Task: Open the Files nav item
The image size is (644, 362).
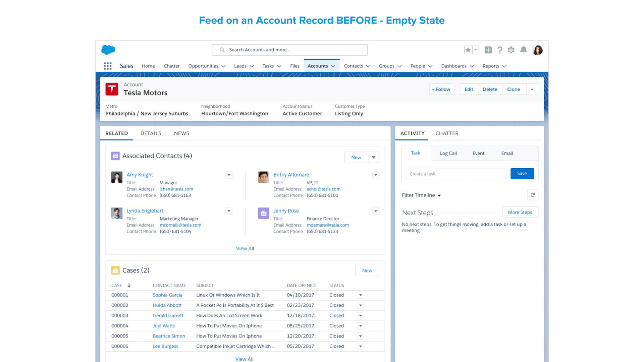Action: tap(295, 66)
